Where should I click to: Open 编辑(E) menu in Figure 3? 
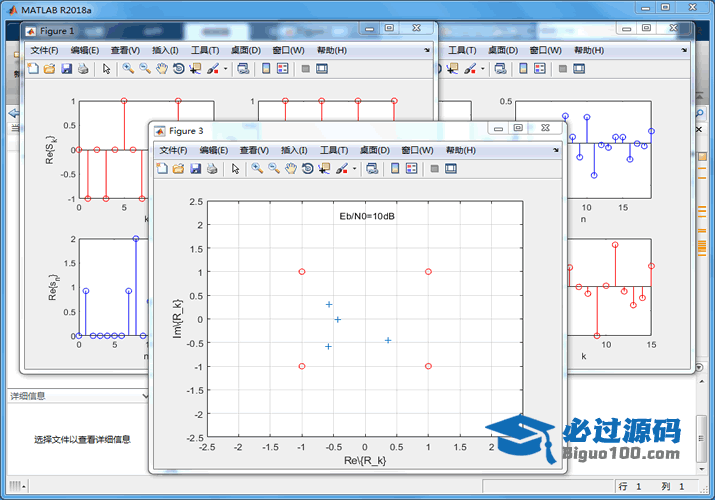coord(213,150)
